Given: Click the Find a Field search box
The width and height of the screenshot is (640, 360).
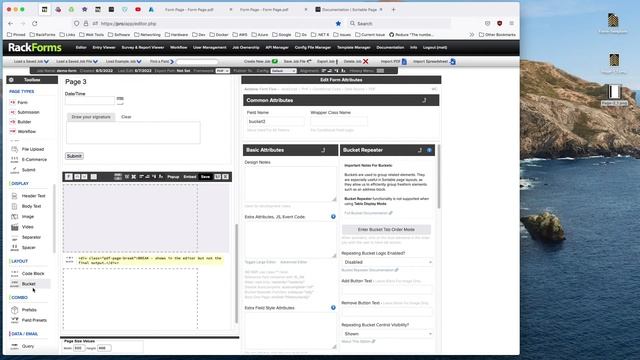Looking at the screenshot, I should click(197, 62).
